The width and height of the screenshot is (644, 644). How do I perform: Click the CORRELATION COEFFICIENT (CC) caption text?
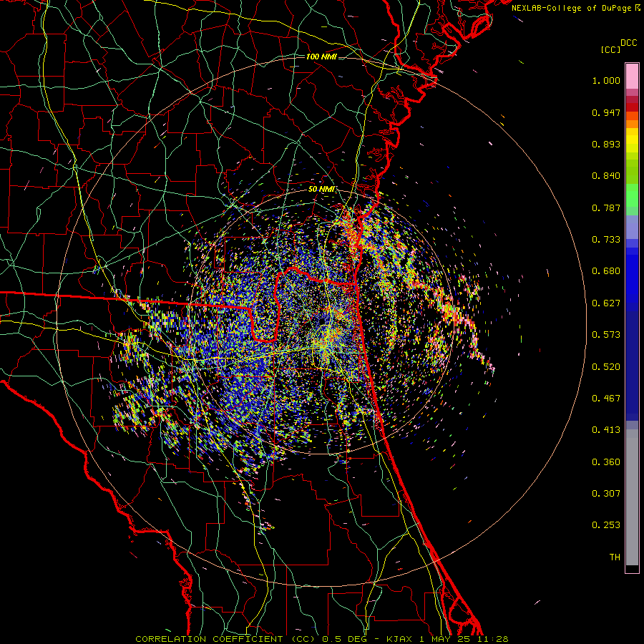point(225,639)
